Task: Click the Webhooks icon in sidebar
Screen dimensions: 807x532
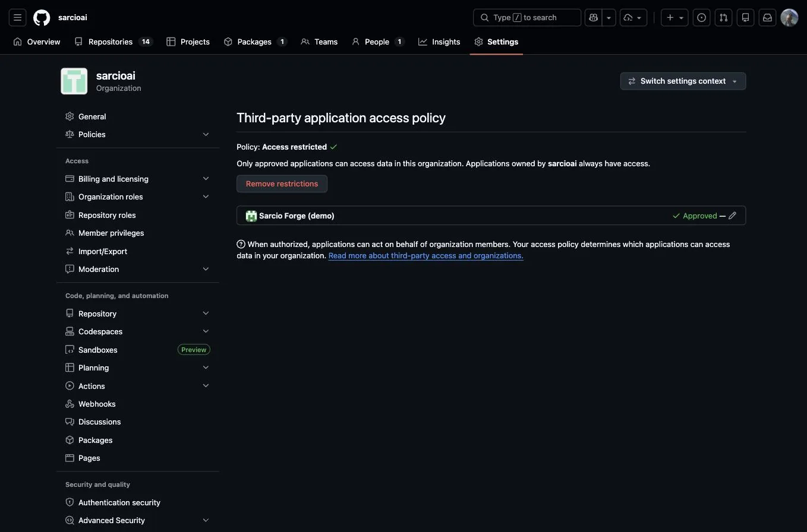Action: pyautogui.click(x=70, y=404)
